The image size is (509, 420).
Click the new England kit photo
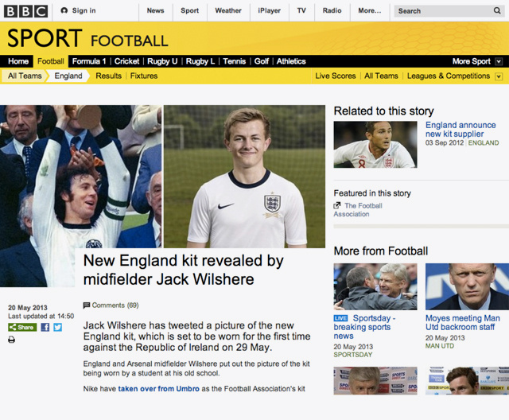click(244, 177)
